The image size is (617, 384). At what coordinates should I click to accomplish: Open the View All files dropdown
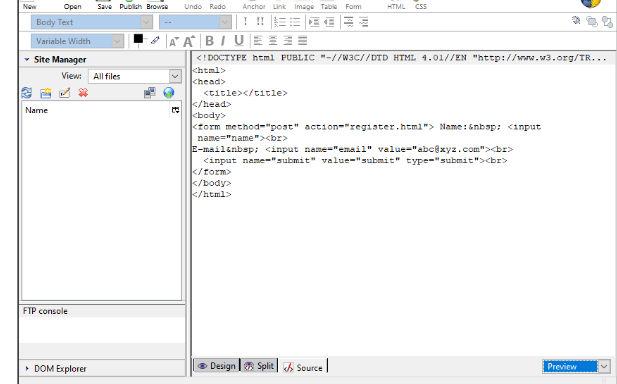pos(135,76)
